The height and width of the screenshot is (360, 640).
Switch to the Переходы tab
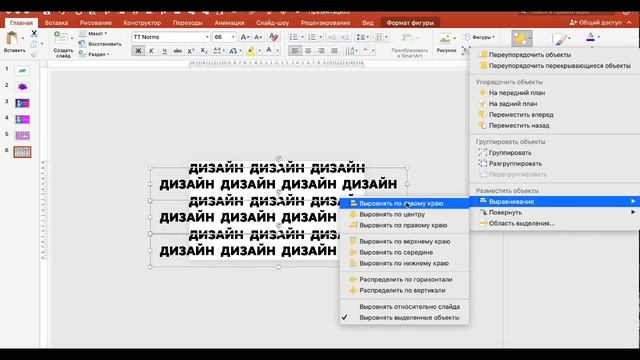pyautogui.click(x=187, y=23)
